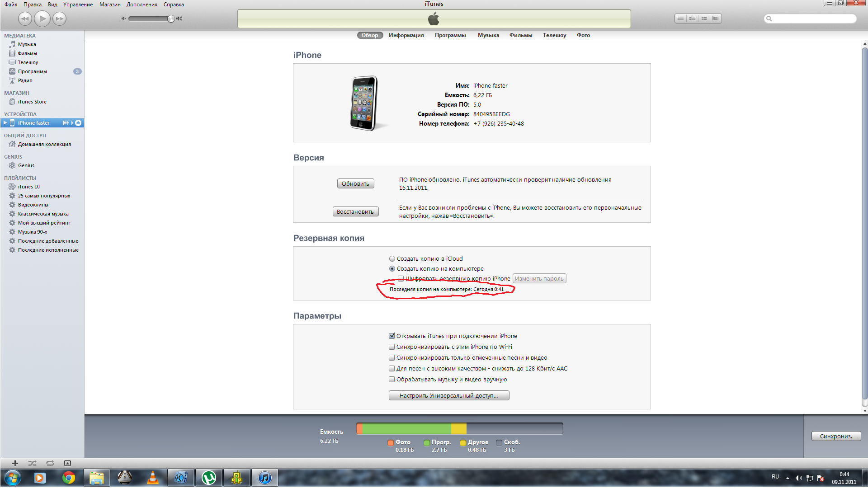Toggle the shuffle icon
This screenshot has height=488, width=868.
click(32, 463)
